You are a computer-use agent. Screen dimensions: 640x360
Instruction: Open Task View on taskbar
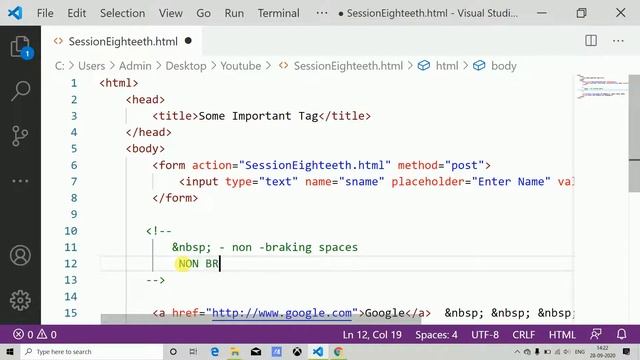193,351
